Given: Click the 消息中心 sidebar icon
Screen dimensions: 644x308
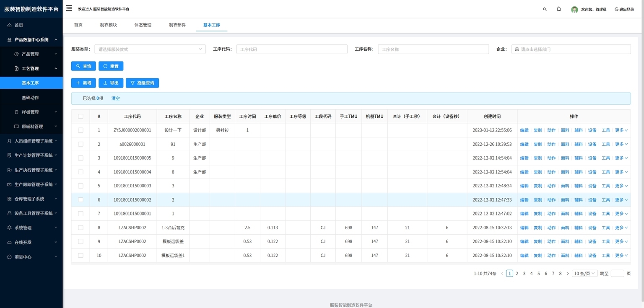Looking at the screenshot, I should (x=10, y=256).
